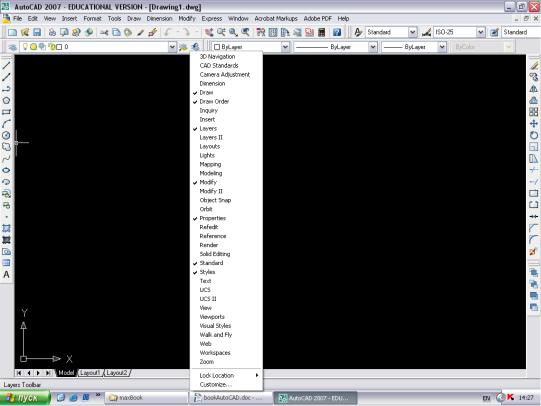
Task: Expand the Lock Location submenu
Action: (x=226, y=375)
